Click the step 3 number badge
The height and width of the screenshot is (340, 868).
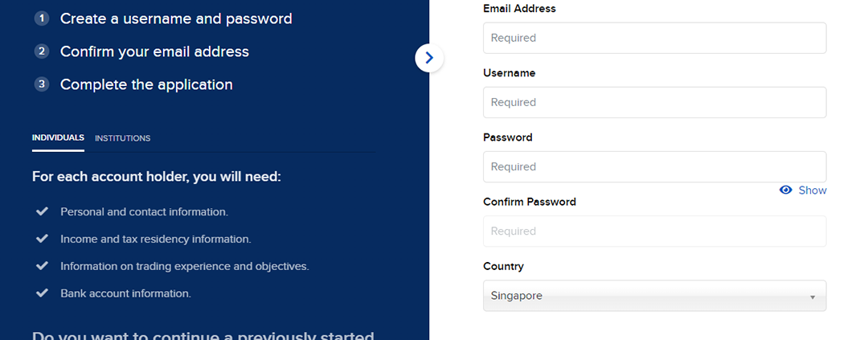(42, 84)
